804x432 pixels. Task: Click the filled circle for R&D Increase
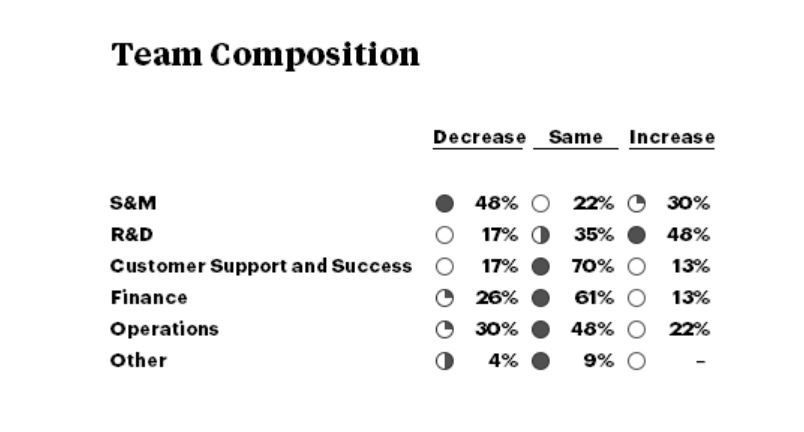636,235
